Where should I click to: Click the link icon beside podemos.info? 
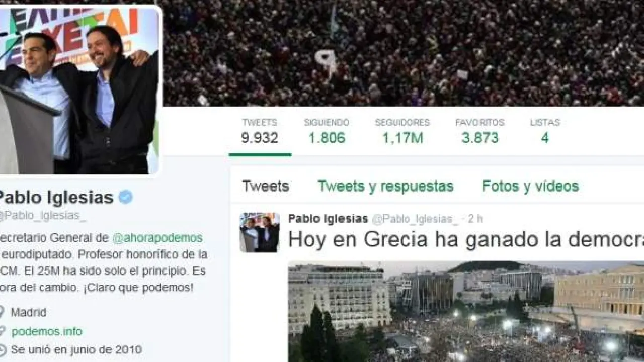click(2, 331)
